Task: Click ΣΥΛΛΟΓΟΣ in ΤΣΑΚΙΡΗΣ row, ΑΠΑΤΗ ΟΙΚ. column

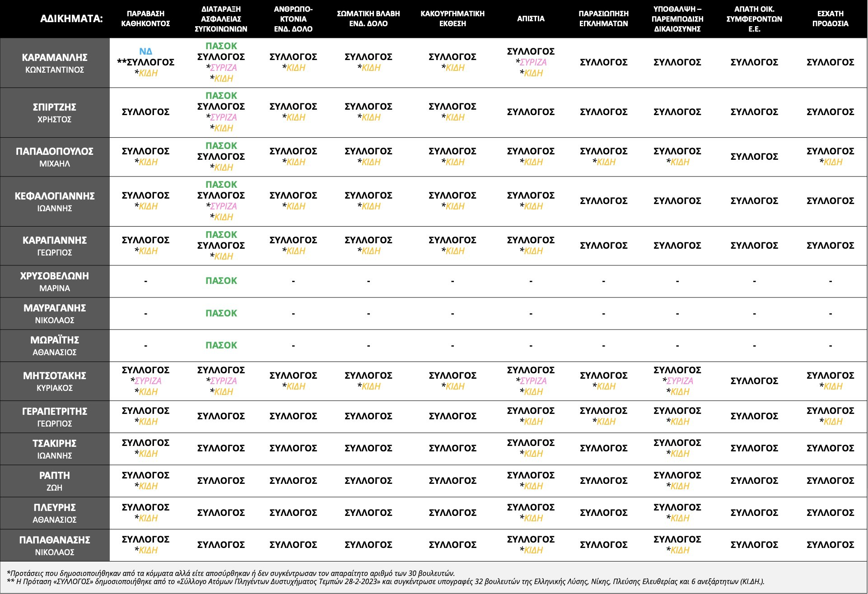Action: point(754,448)
